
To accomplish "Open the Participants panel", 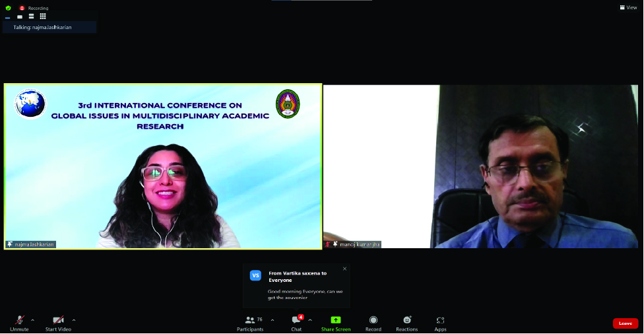I will 250,322.
